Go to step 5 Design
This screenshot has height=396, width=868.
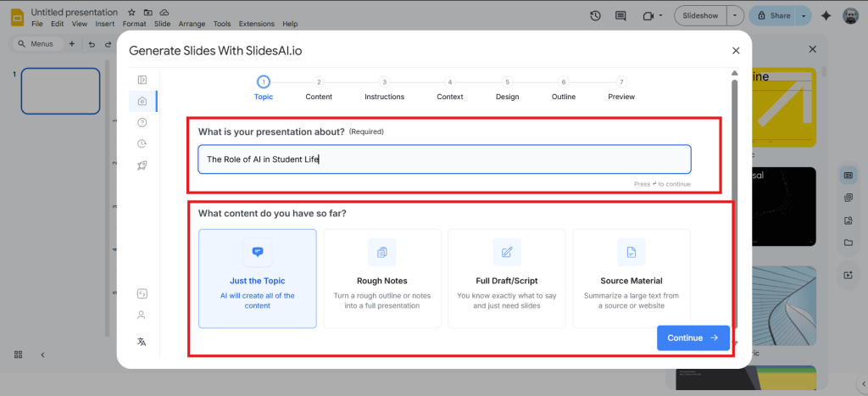tap(508, 89)
